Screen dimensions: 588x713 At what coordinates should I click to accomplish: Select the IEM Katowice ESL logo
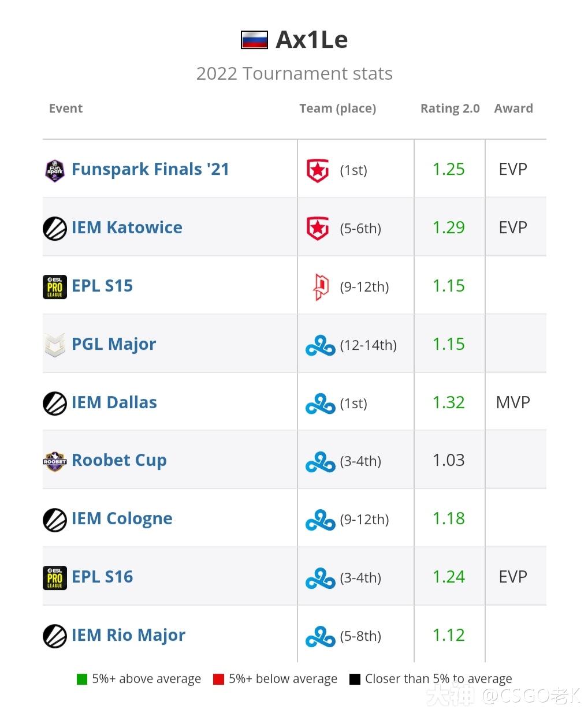coord(55,227)
